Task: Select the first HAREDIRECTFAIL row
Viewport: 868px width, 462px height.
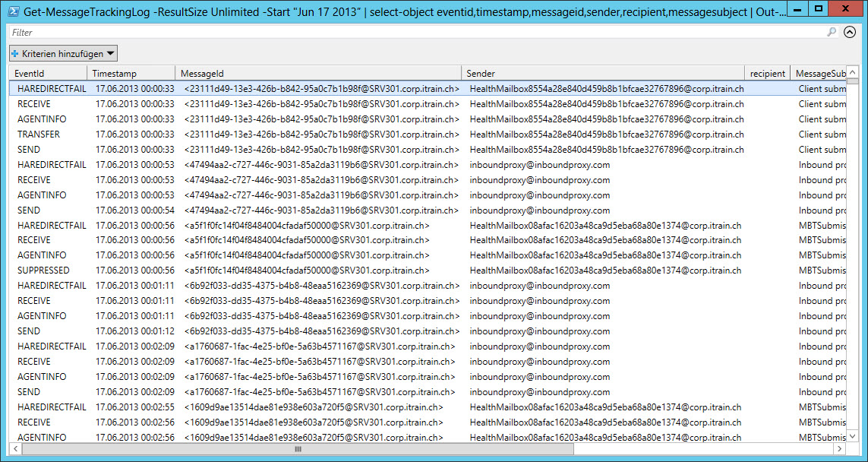Action: click(x=48, y=89)
